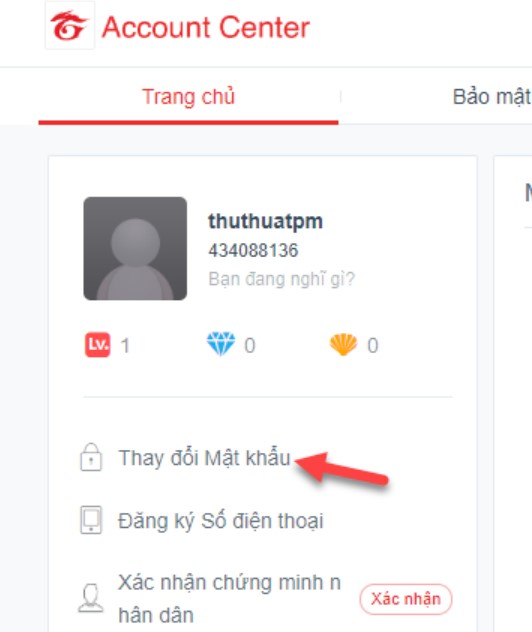Edit the Bạn đang nghĩ gì? status
This screenshot has width=532, height=632.
(x=281, y=279)
